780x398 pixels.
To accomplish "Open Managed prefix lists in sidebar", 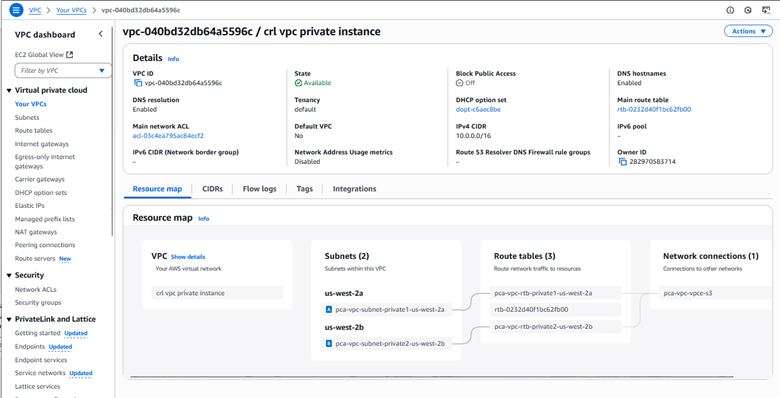I will [x=45, y=219].
